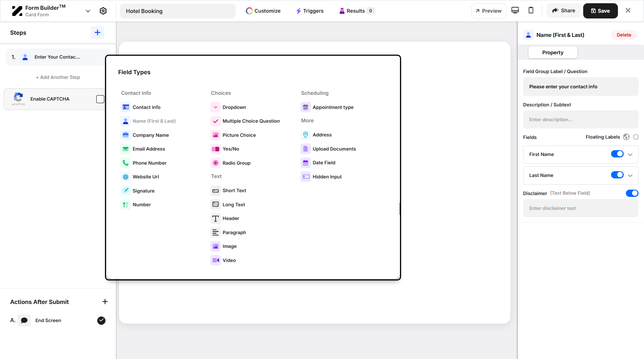Select the Signature field type
The width and height of the screenshot is (644, 359).
138,191
